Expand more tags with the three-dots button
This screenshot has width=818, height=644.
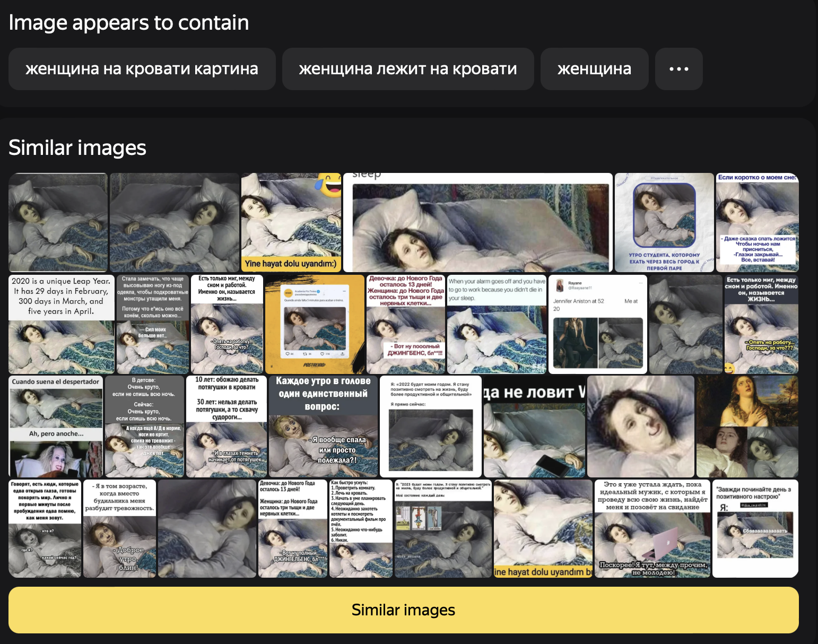click(678, 69)
